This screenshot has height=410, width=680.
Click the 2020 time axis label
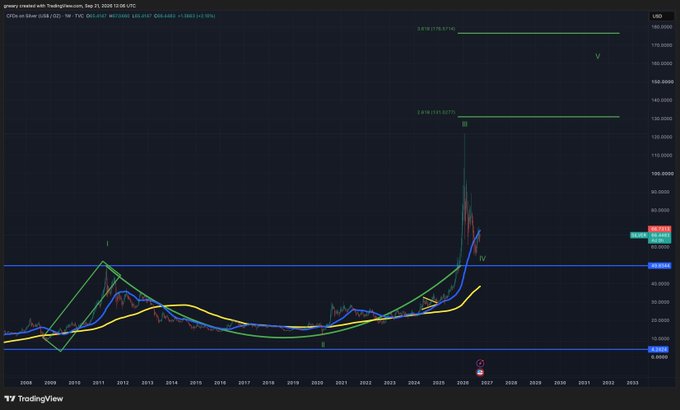pos(317,383)
